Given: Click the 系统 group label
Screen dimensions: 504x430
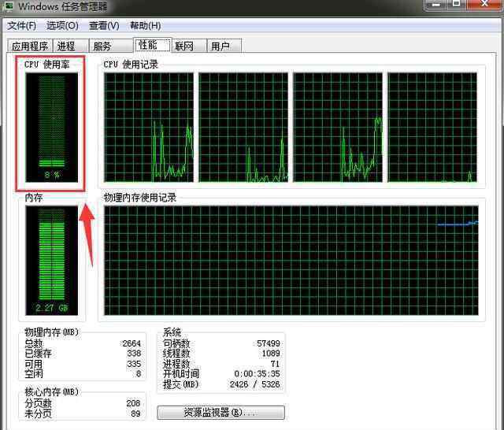Looking at the screenshot, I should click(x=172, y=332).
